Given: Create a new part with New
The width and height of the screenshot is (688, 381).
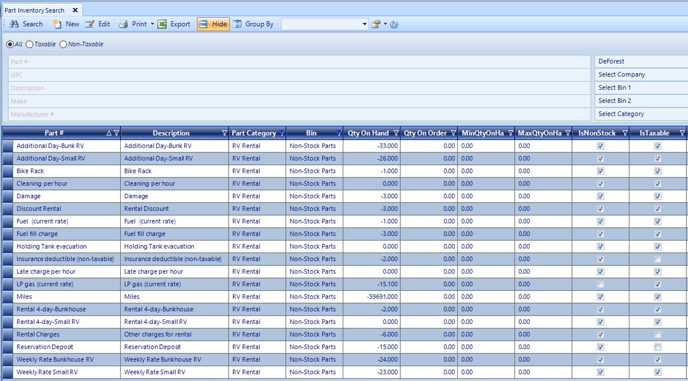Looking at the screenshot, I should (66, 24).
